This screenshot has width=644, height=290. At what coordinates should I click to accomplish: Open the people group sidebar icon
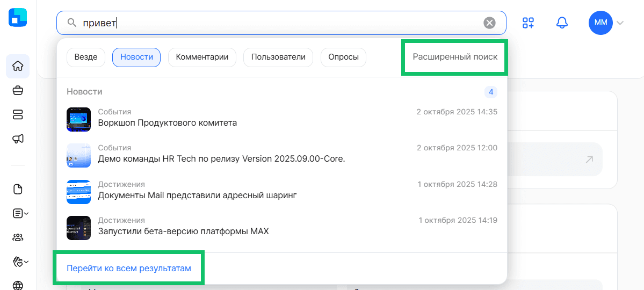pyautogui.click(x=18, y=237)
